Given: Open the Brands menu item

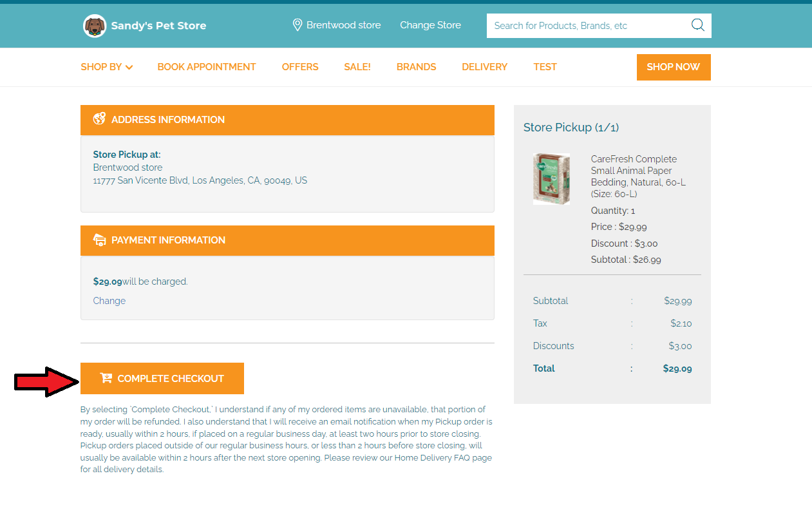Looking at the screenshot, I should point(416,67).
